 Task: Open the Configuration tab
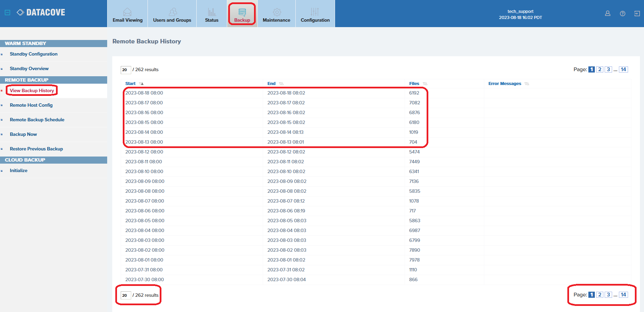point(315,15)
